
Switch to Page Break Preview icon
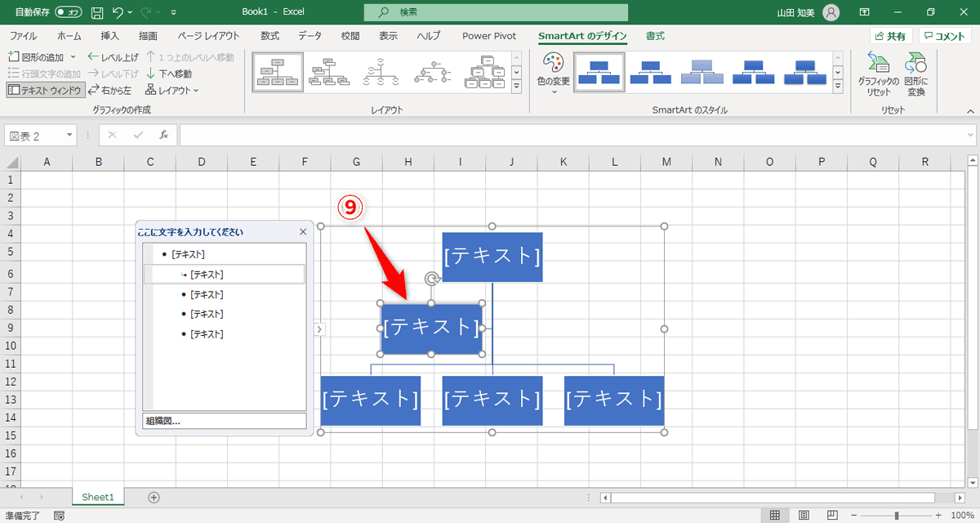tap(831, 516)
